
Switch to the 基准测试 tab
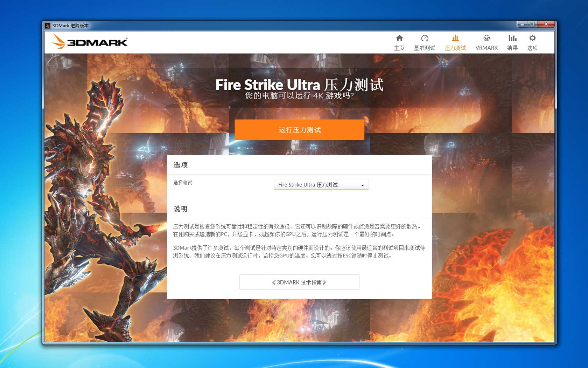(x=425, y=48)
